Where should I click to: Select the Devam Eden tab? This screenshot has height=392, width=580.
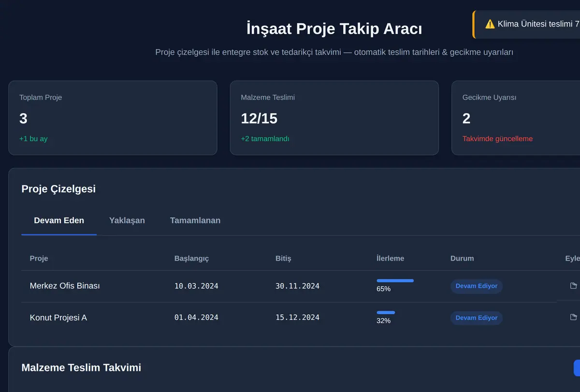click(x=59, y=220)
